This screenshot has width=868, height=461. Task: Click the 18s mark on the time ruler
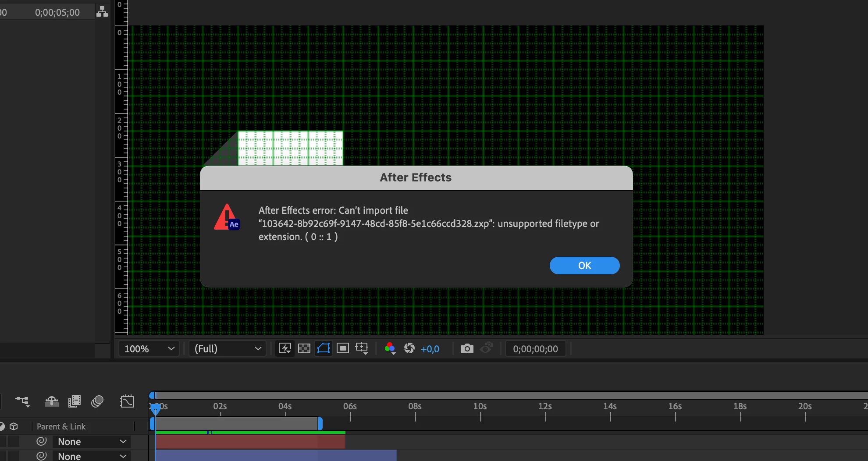pos(740,406)
